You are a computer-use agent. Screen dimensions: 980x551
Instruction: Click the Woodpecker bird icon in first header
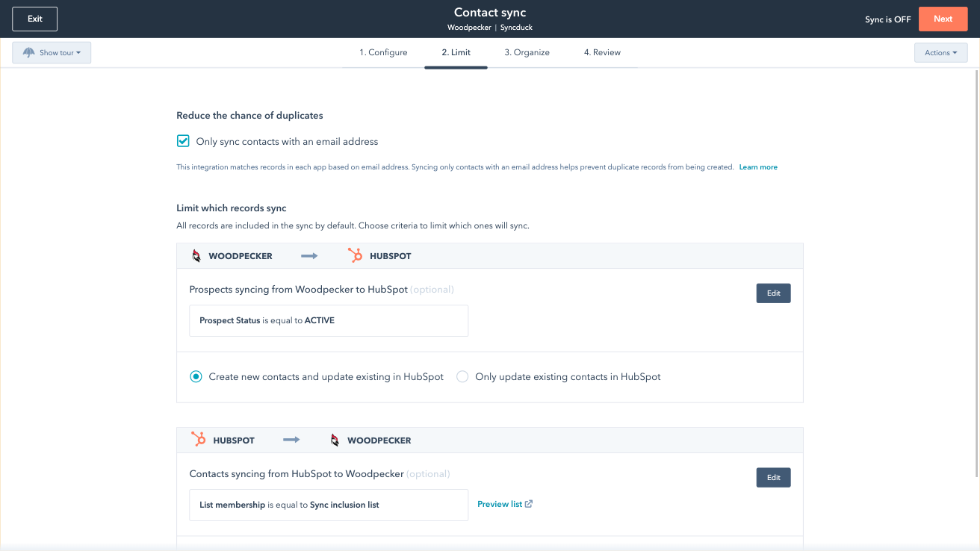tap(196, 256)
